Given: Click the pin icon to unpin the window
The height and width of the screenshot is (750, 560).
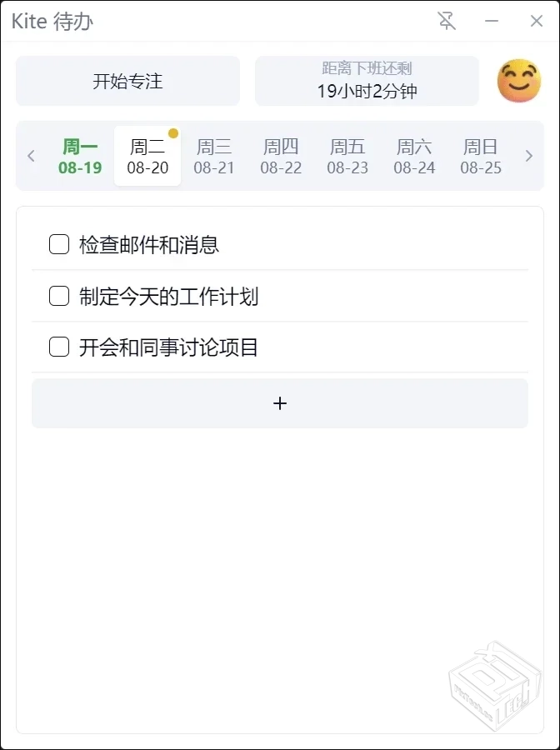Looking at the screenshot, I should coord(447,21).
